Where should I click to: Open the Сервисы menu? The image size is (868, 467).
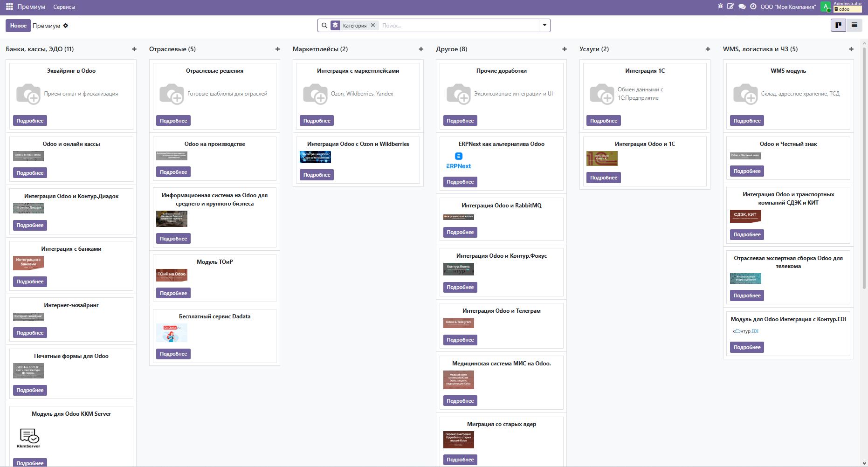coord(64,7)
